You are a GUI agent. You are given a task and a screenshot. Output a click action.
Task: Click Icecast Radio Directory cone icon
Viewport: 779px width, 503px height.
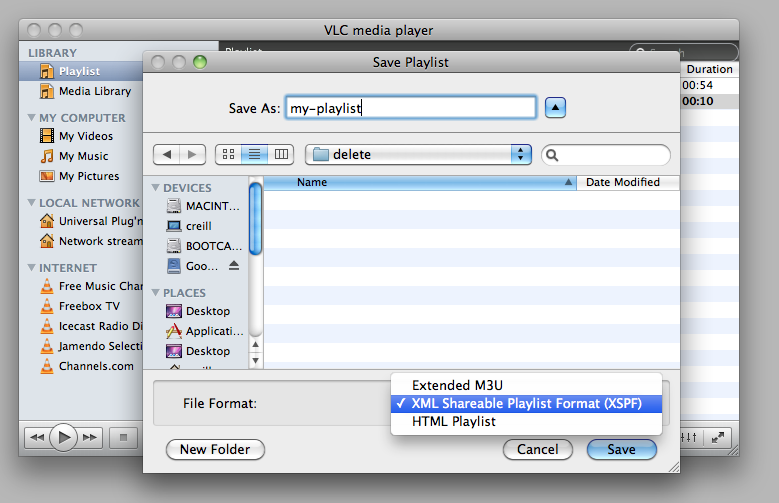click(x=47, y=326)
